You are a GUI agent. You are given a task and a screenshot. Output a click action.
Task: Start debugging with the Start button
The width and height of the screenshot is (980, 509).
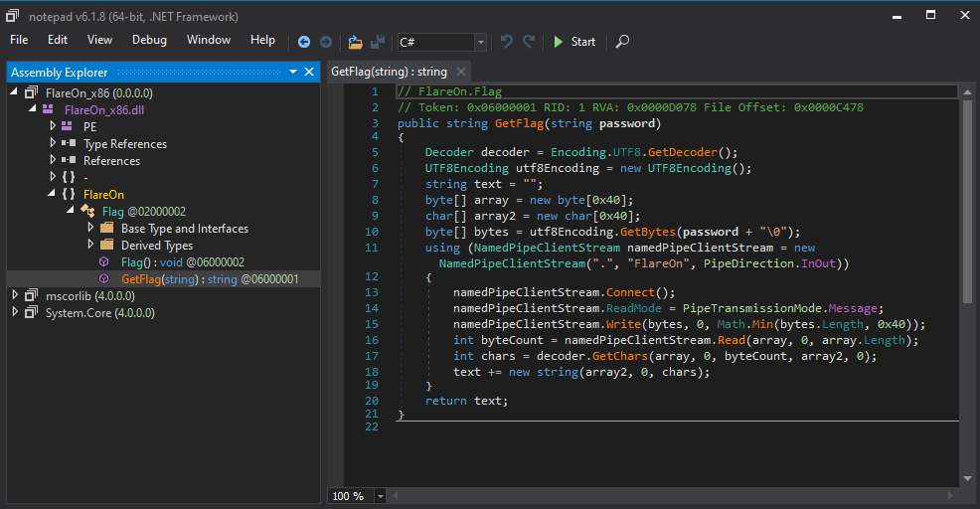[x=574, y=42]
